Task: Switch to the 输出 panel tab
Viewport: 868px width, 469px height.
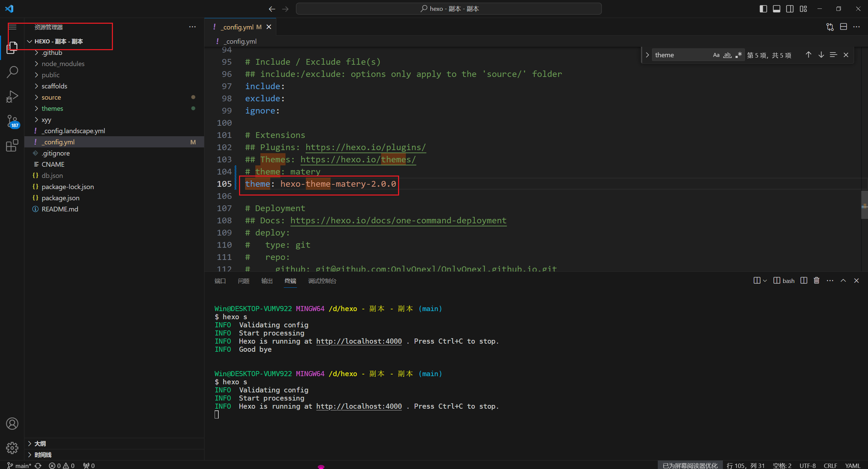Action: tap(267, 281)
